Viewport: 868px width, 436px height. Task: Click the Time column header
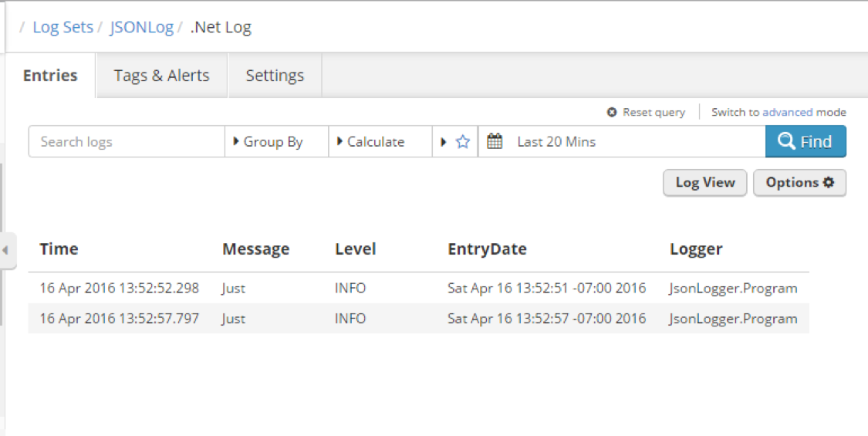(59, 249)
